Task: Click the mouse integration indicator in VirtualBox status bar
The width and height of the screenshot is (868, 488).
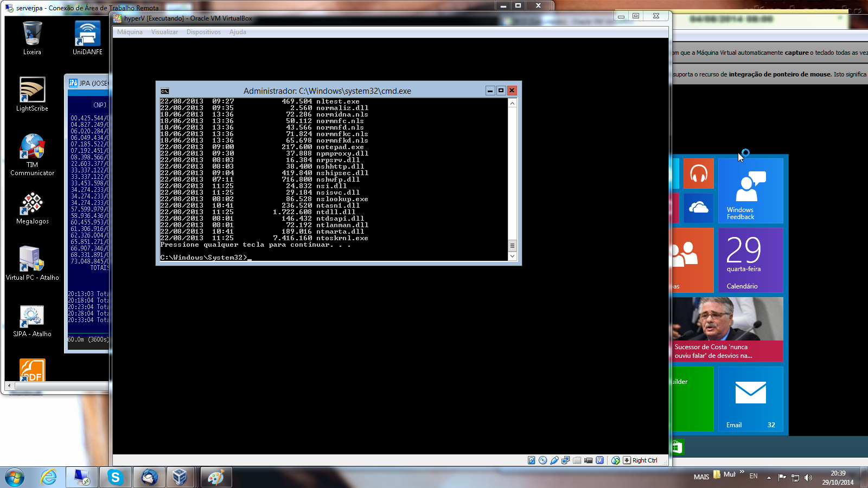Action: [x=616, y=460]
